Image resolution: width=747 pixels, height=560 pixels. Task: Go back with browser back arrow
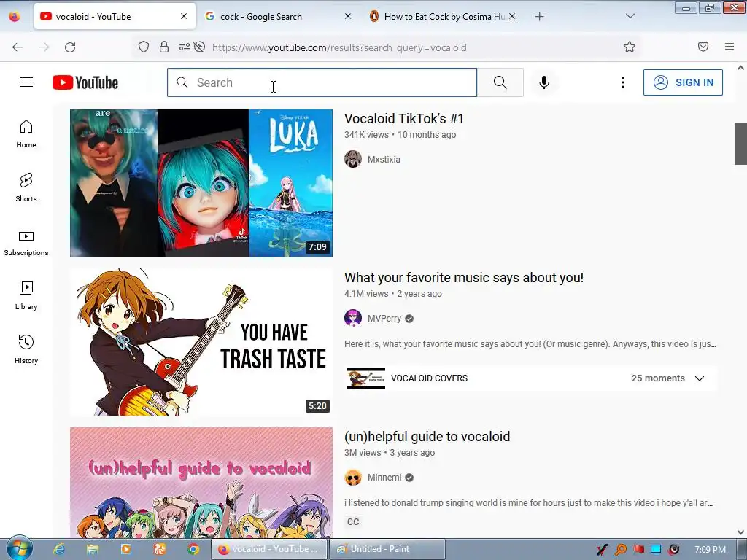coord(18,47)
